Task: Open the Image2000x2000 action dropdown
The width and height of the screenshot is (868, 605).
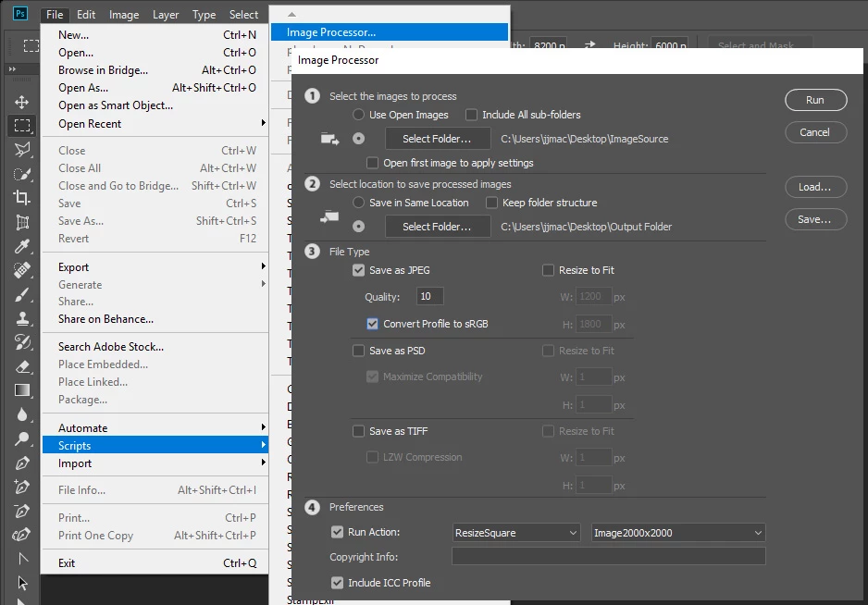Action: [x=678, y=533]
